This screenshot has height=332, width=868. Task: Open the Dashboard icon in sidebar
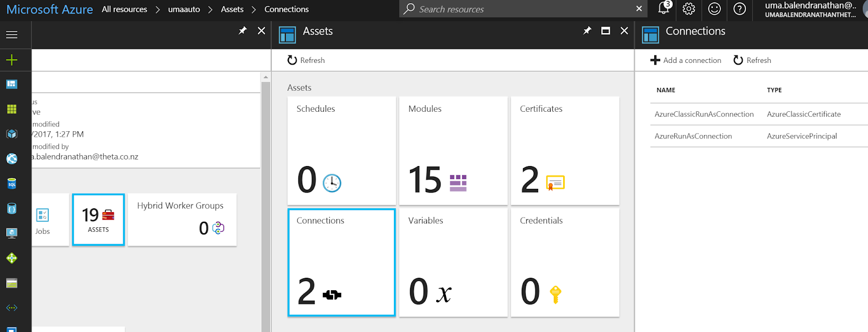(11, 84)
